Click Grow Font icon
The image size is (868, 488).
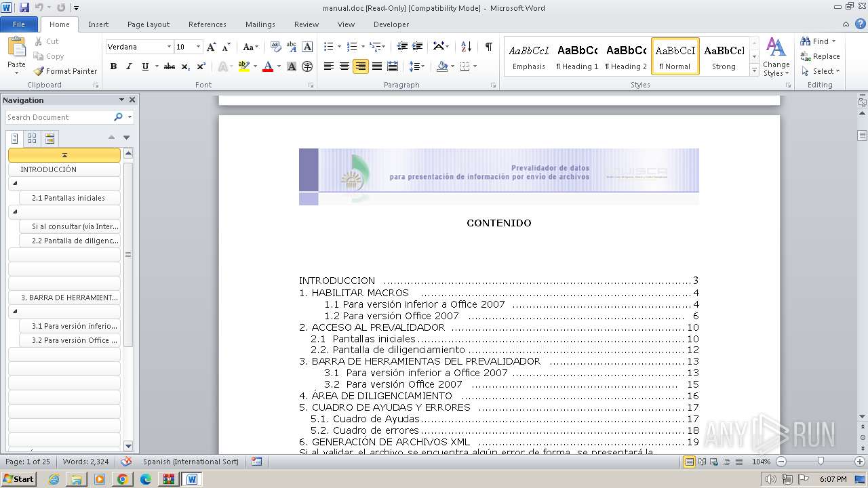212,47
